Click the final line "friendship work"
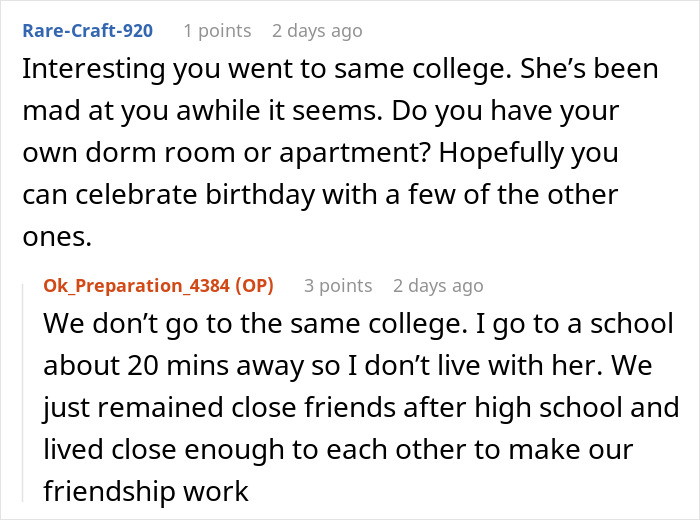 tap(146, 491)
